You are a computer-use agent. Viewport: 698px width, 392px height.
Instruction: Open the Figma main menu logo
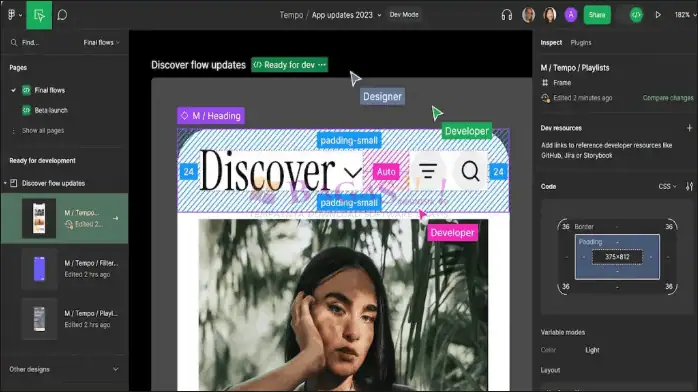pyautogui.click(x=12, y=15)
